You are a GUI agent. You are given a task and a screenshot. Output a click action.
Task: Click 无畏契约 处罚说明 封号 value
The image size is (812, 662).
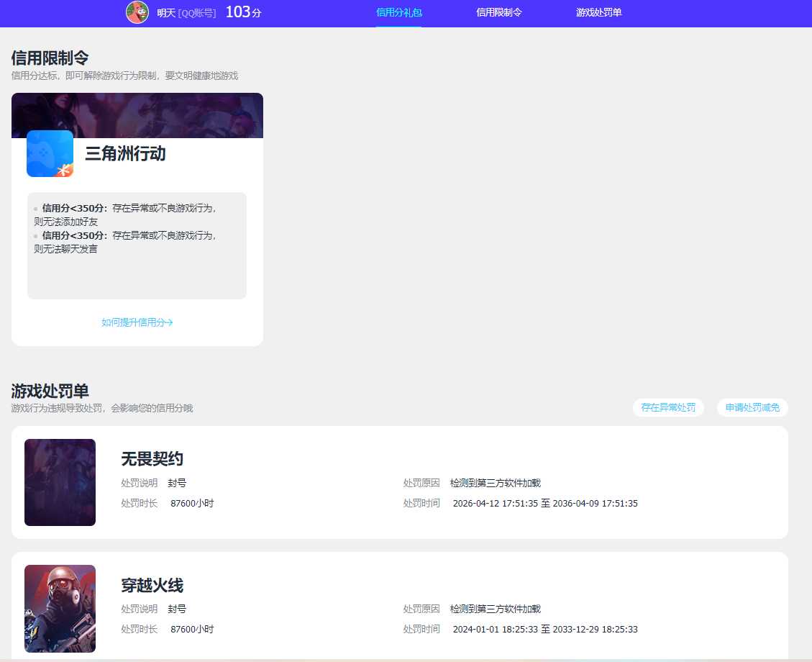pyautogui.click(x=177, y=484)
